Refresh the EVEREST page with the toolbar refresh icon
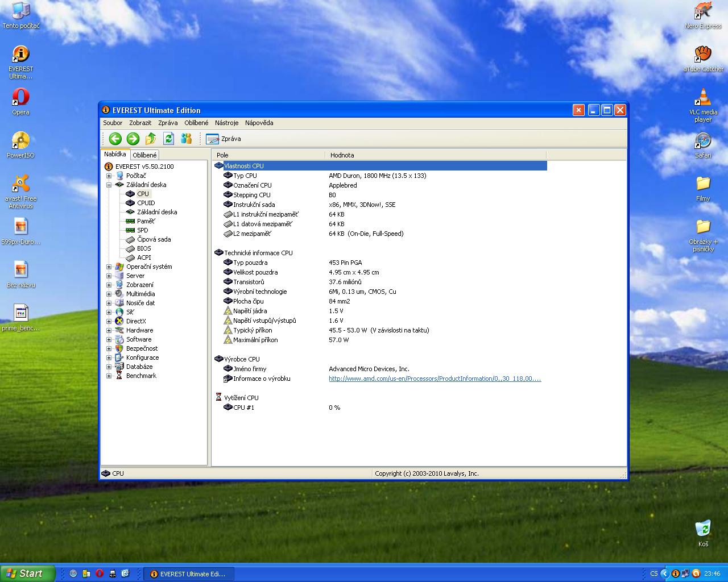The height and width of the screenshot is (582, 728). pos(168,139)
